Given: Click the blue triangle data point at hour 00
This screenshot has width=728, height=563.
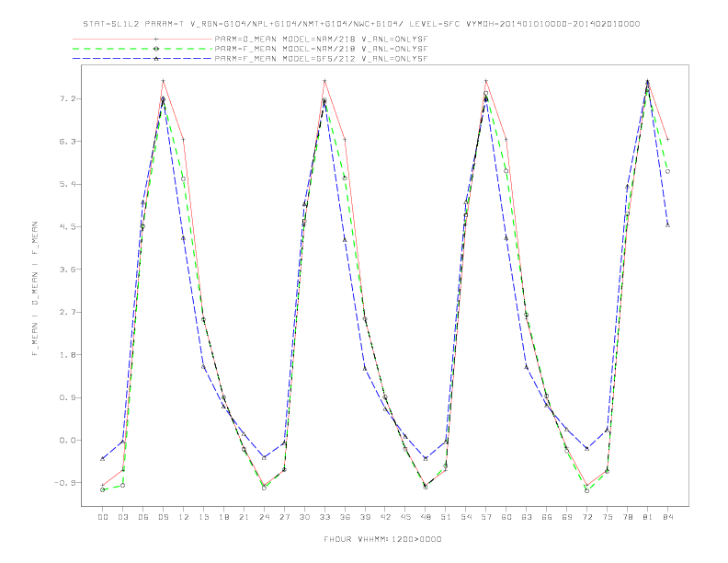Looking at the screenshot, I should pyautogui.click(x=103, y=458).
